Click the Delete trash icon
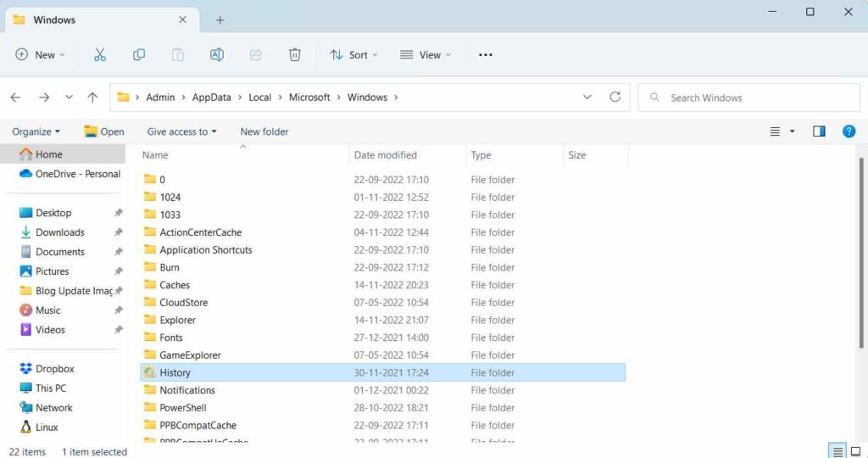 coord(294,54)
